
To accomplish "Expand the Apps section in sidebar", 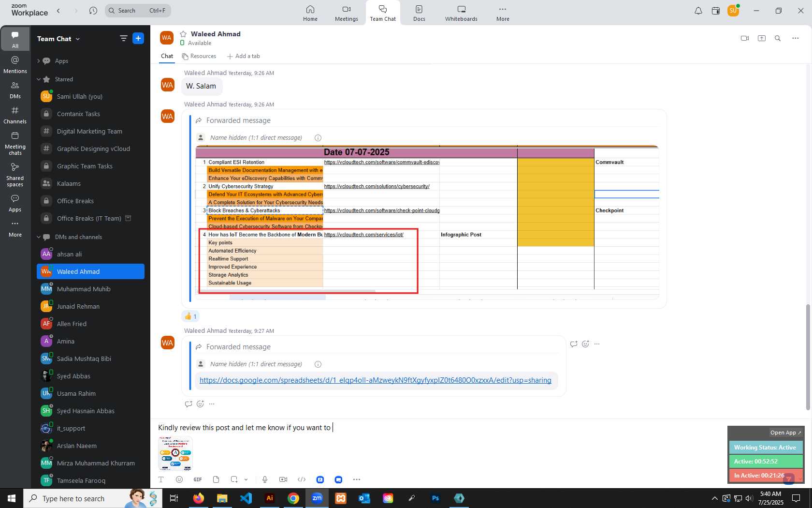I will (x=38, y=61).
